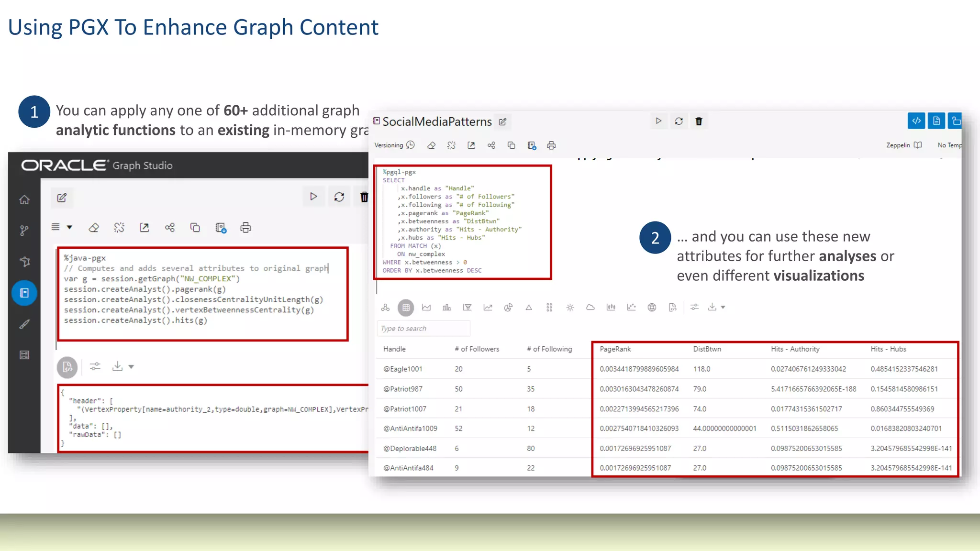Switch to funnel chart visualization
Viewport: 980px width, 551px height.
tap(468, 308)
